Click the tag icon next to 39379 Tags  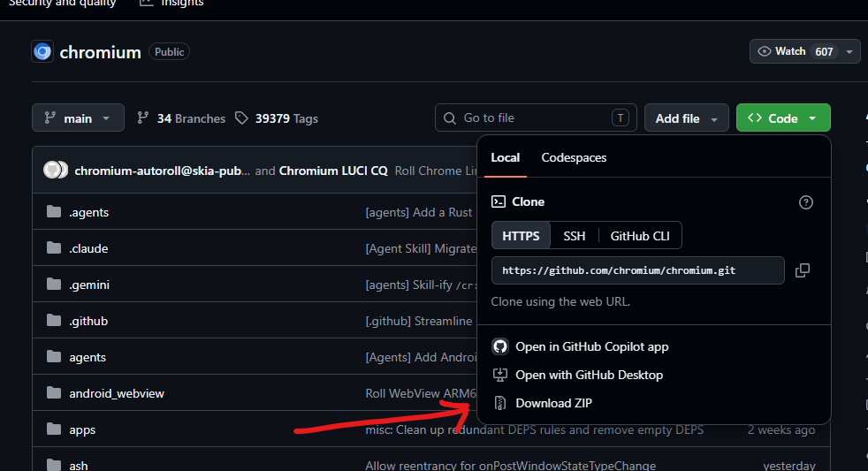point(241,118)
